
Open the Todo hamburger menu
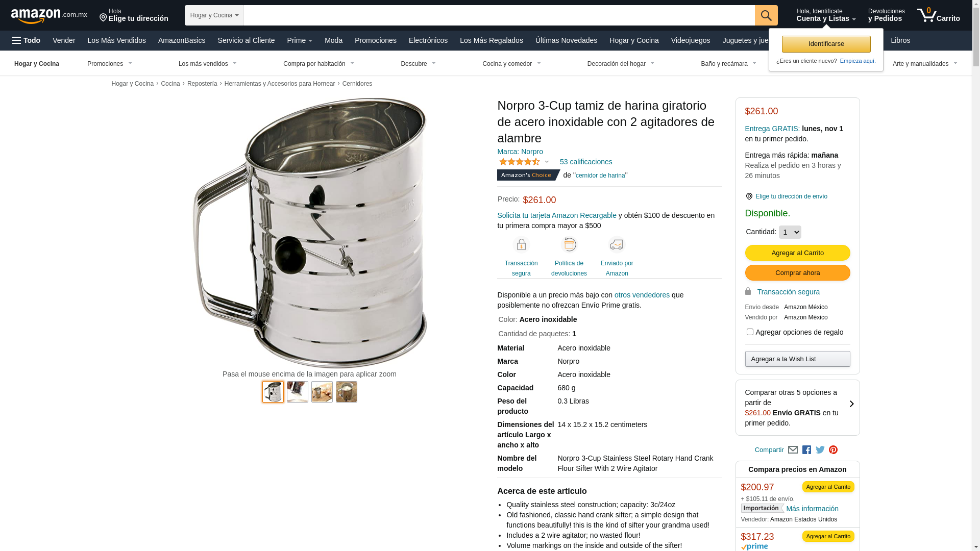pyautogui.click(x=26, y=40)
